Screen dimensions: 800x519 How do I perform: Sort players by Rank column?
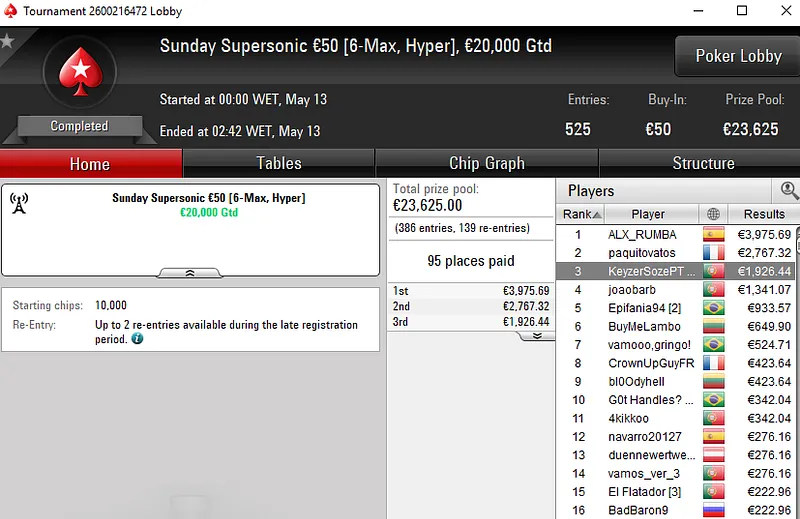[582, 214]
